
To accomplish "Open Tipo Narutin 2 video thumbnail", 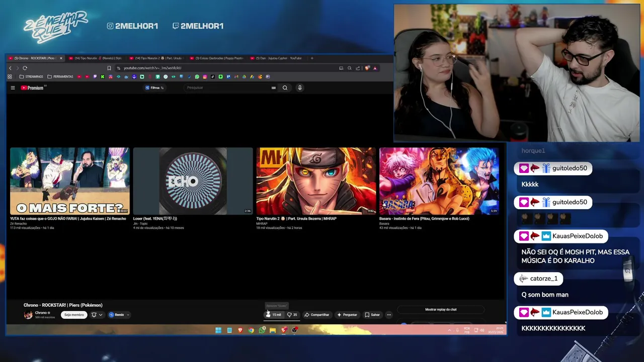I will click(316, 181).
